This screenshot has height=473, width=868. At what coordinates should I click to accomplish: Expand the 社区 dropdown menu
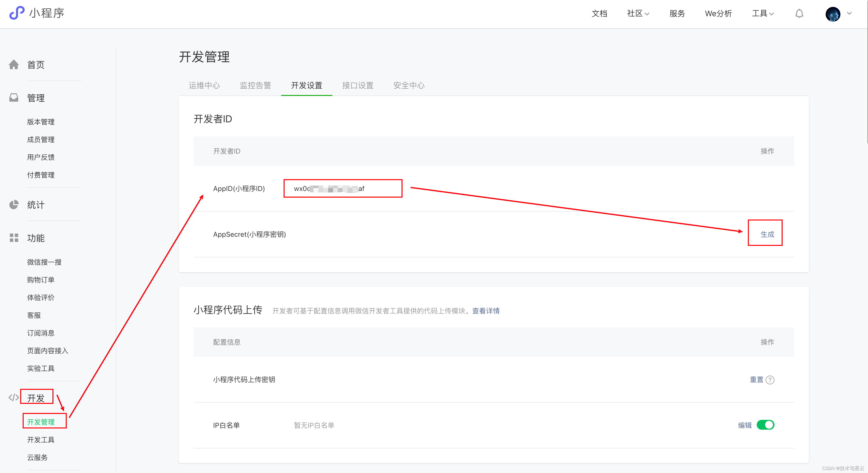[638, 14]
